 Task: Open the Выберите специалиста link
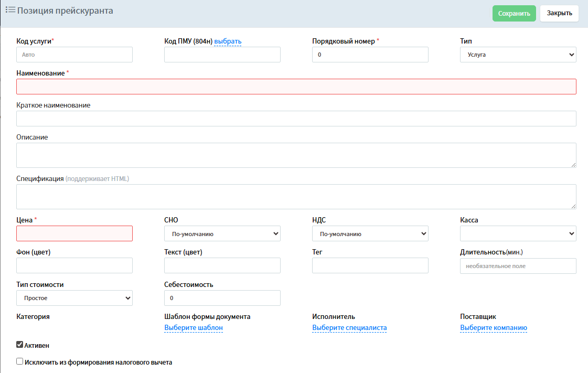pos(349,328)
